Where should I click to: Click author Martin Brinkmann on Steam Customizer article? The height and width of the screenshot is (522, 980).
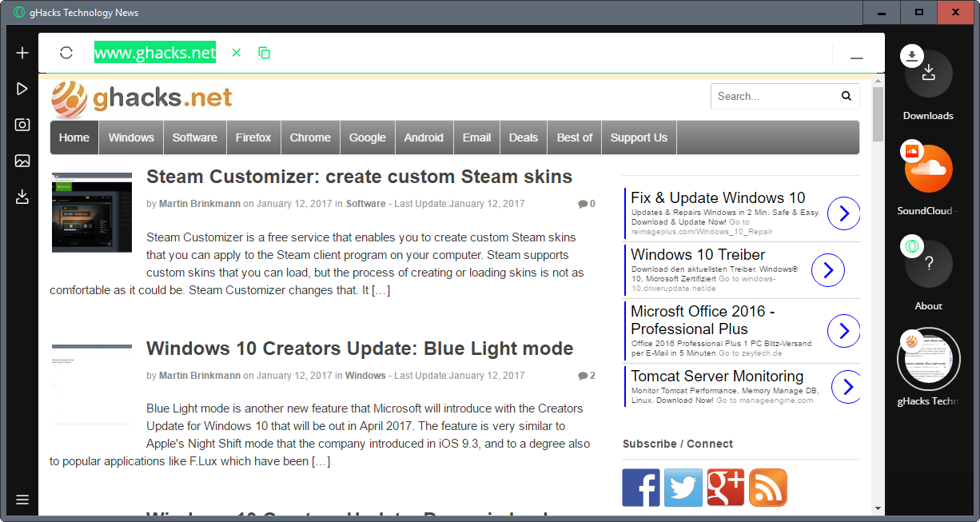pos(200,204)
